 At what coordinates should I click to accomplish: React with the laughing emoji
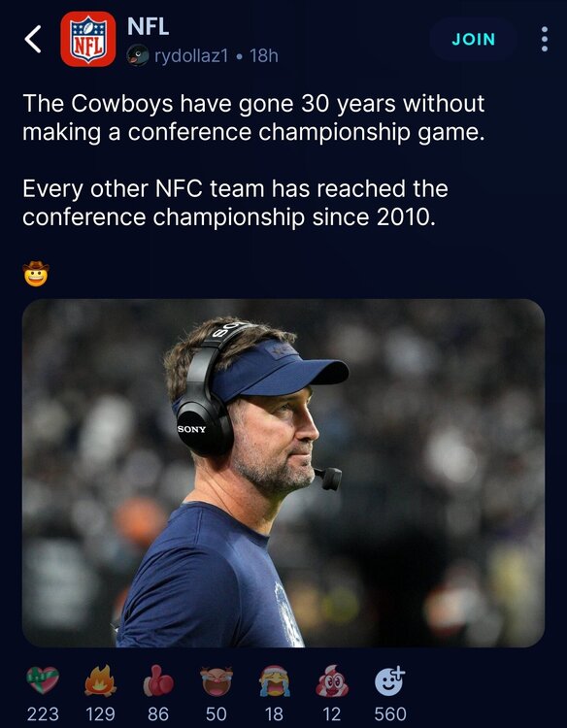(x=217, y=680)
